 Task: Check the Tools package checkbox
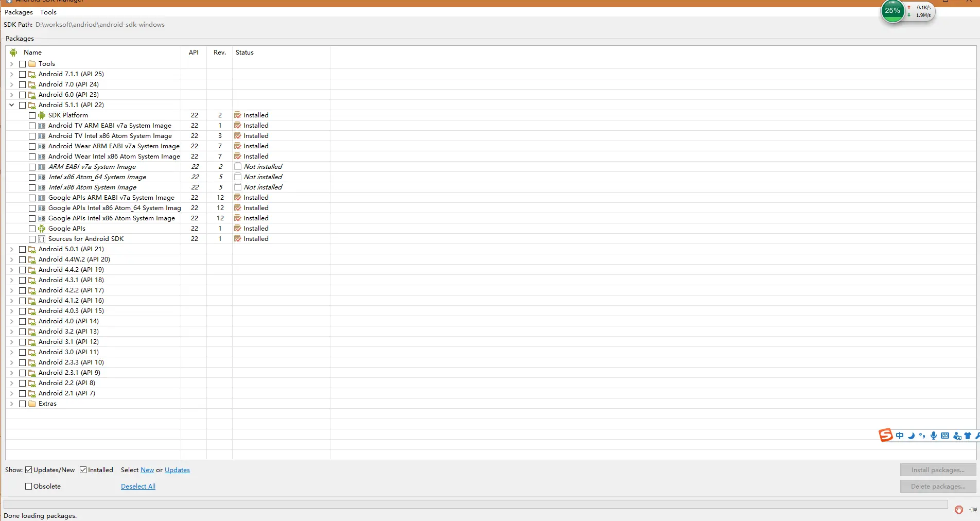pos(22,64)
